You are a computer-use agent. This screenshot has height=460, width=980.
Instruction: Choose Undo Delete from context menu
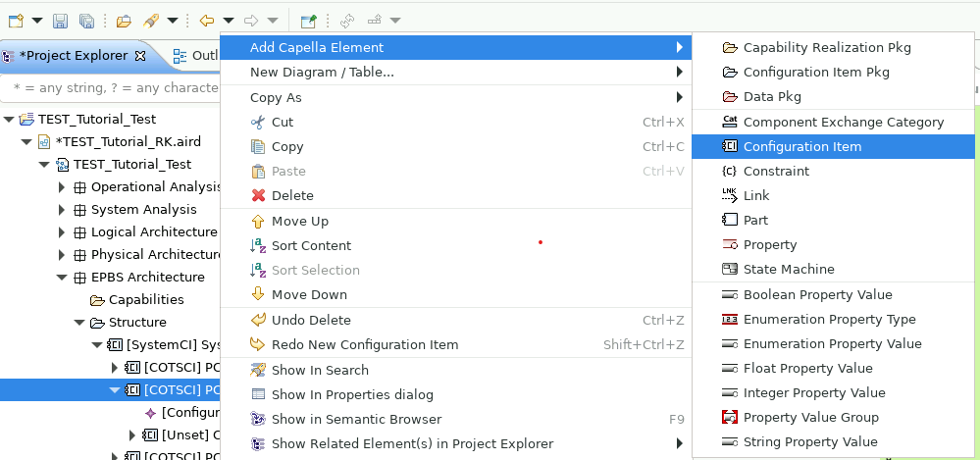(x=455, y=320)
